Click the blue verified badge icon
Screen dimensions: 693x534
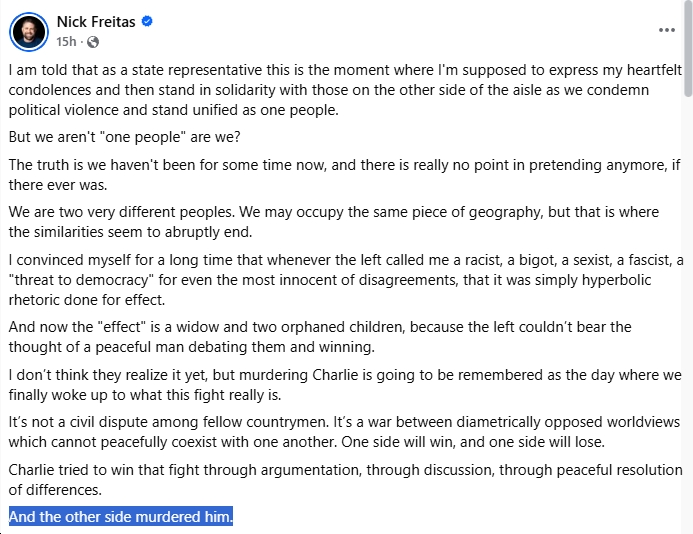point(148,21)
